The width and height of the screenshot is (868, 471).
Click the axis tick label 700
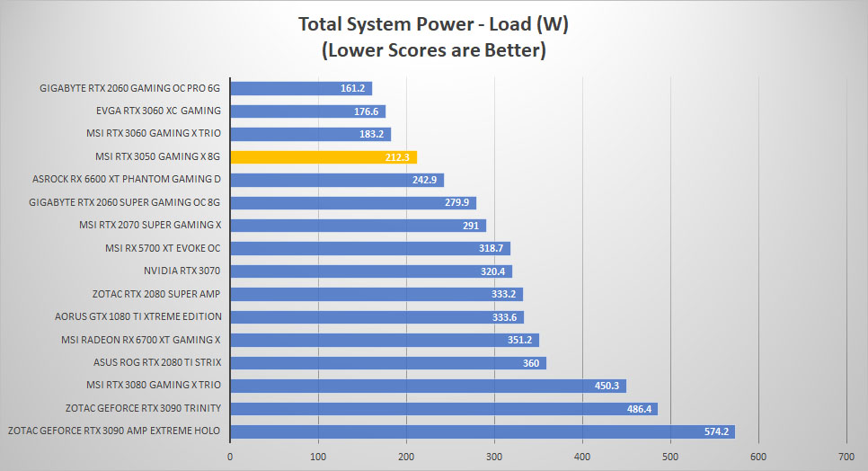click(x=846, y=458)
